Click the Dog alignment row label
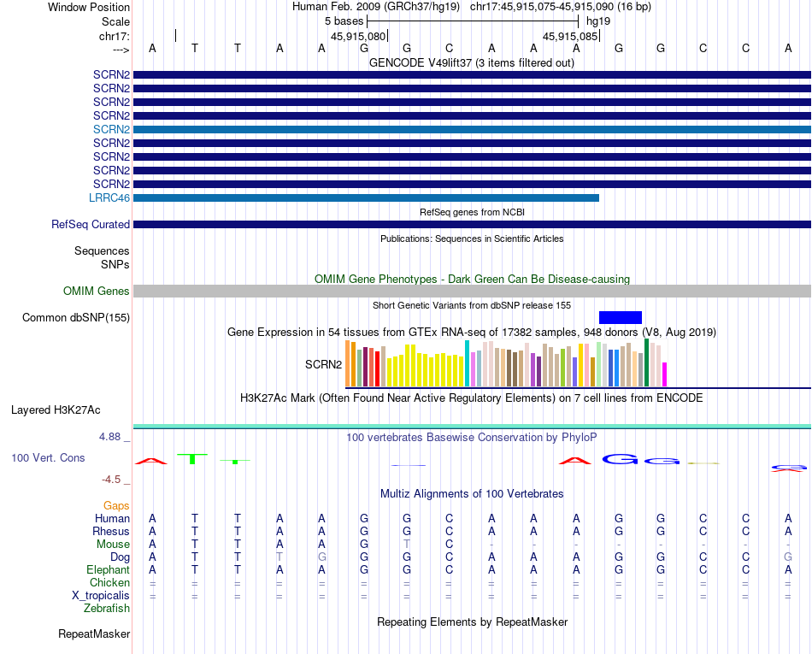This screenshot has height=654, width=812. click(121, 557)
